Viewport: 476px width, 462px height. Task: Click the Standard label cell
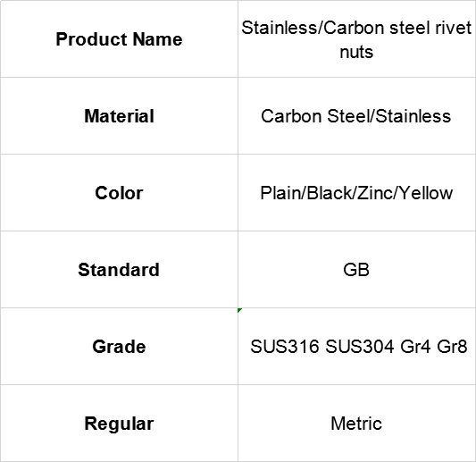click(x=119, y=269)
